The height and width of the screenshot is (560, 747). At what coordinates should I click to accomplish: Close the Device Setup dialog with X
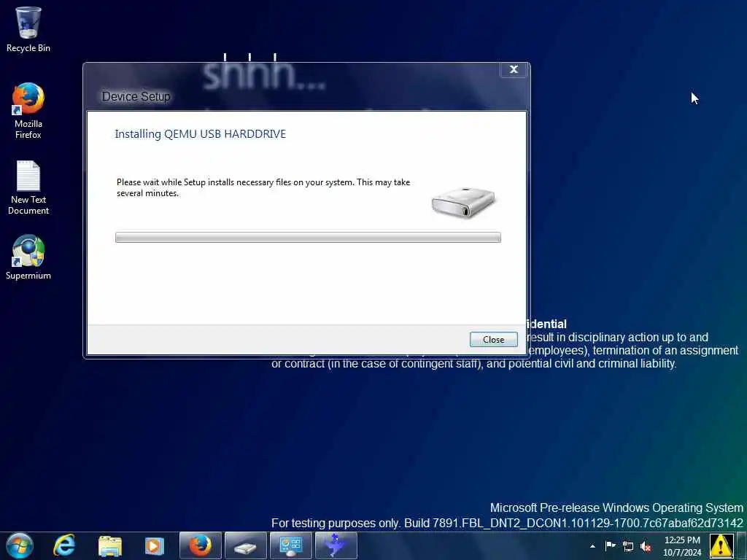(514, 69)
